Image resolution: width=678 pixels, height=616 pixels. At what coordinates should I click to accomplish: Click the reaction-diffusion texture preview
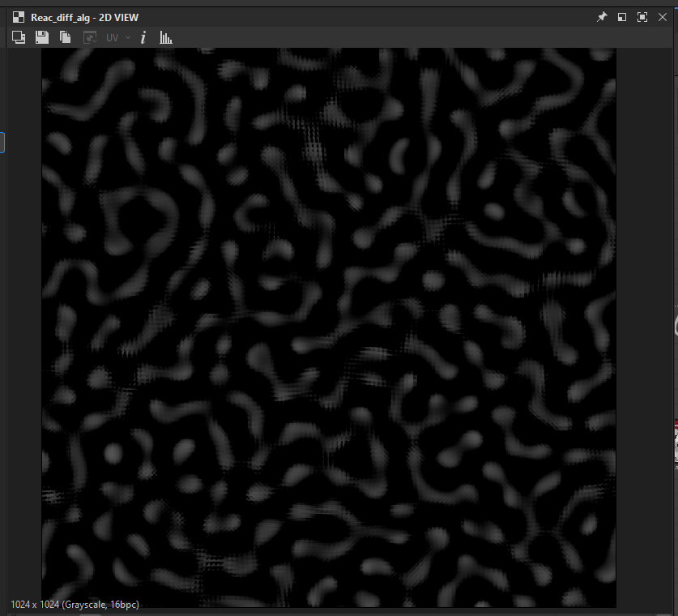329,327
